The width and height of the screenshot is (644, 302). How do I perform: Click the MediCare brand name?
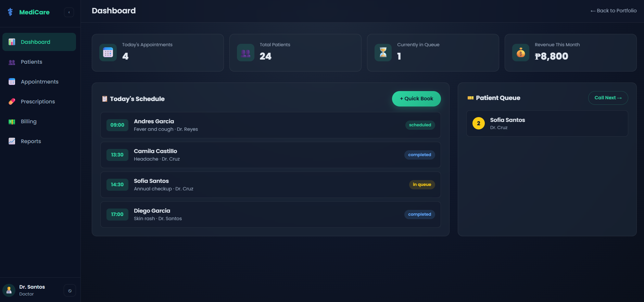(34, 12)
